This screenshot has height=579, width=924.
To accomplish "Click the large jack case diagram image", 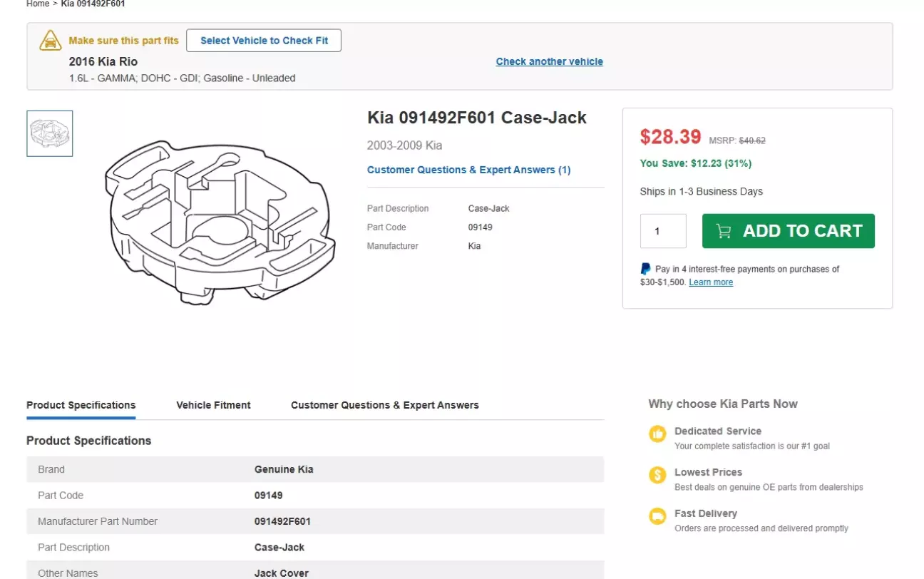I will coord(220,222).
